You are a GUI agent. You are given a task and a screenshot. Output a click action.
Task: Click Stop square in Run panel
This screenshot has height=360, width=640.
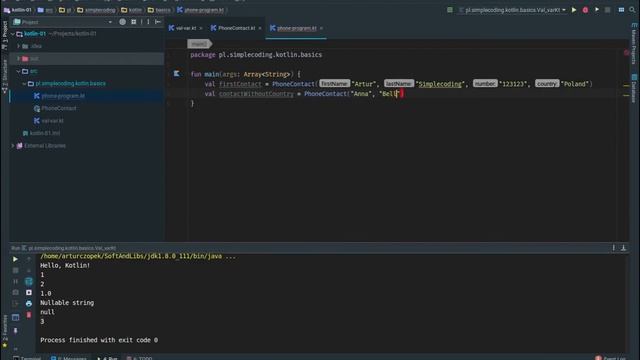[15, 270]
